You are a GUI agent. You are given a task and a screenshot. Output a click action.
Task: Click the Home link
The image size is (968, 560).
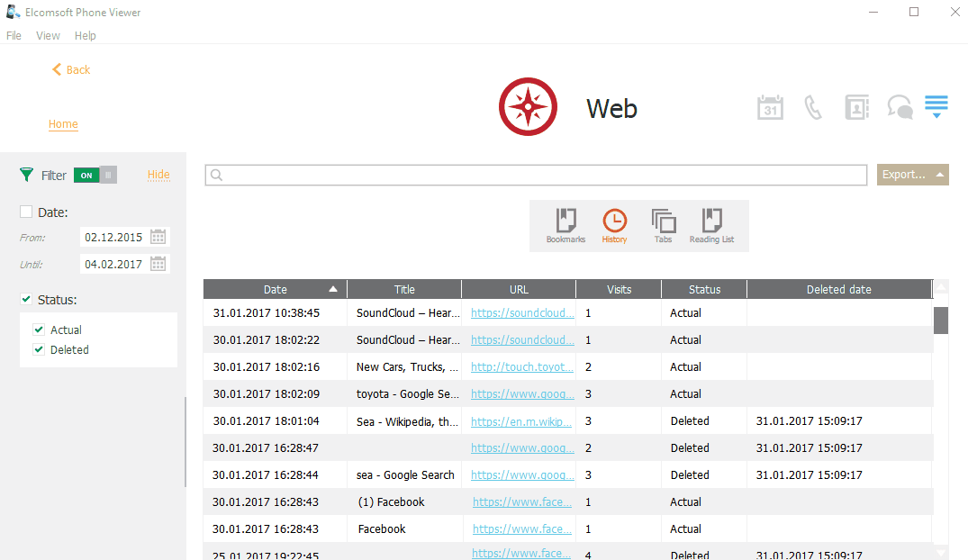coord(63,124)
